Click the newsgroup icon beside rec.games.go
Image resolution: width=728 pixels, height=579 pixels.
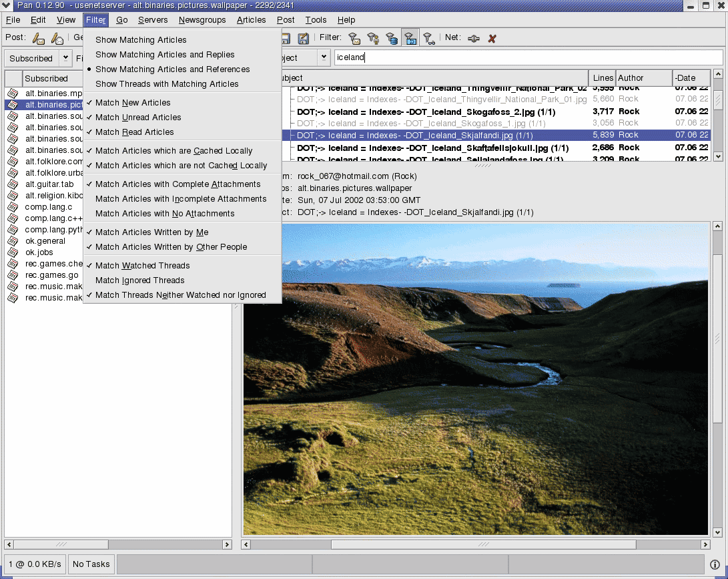coord(13,275)
